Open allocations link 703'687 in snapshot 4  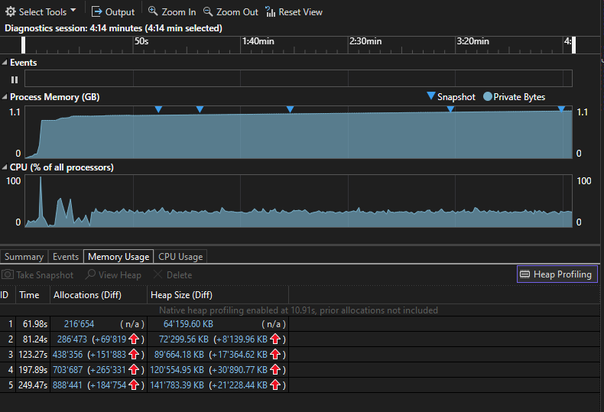click(67, 370)
